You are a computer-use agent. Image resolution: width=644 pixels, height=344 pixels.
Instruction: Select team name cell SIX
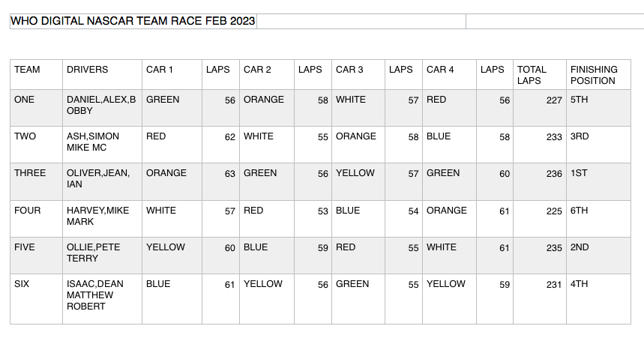click(36, 296)
